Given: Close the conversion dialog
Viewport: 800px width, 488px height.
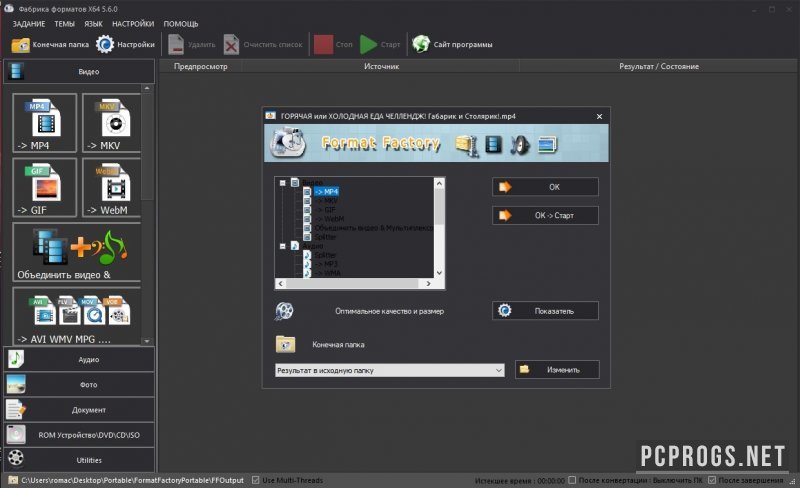Looking at the screenshot, I should click(599, 116).
